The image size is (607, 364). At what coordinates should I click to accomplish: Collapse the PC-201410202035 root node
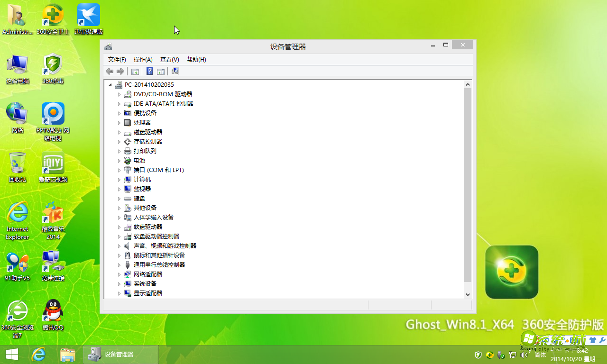click(x=111, y=84)
